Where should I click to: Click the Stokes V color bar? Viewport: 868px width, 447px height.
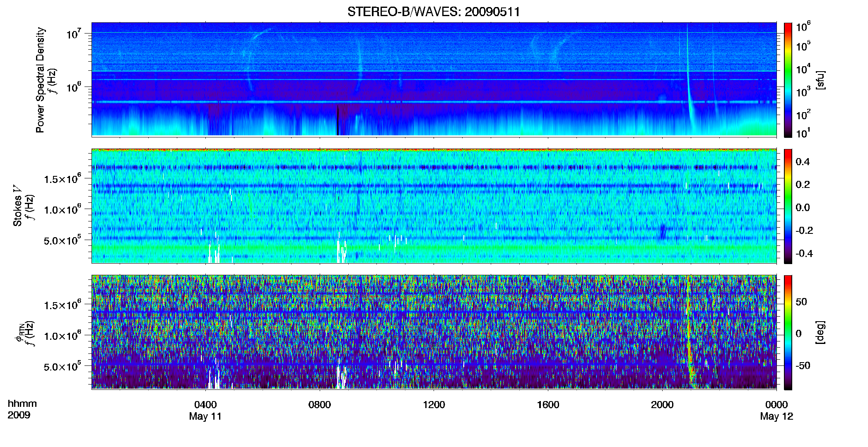click(788, 206)
